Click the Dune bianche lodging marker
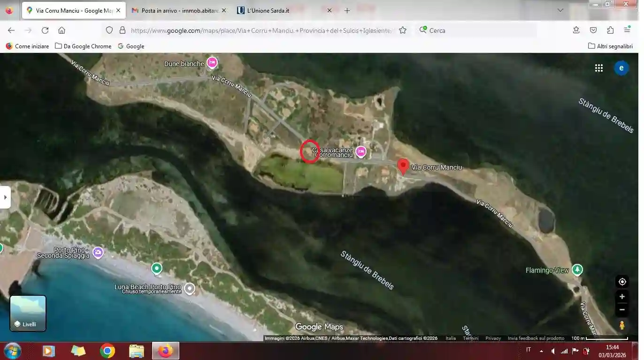 tap(212, 63)
